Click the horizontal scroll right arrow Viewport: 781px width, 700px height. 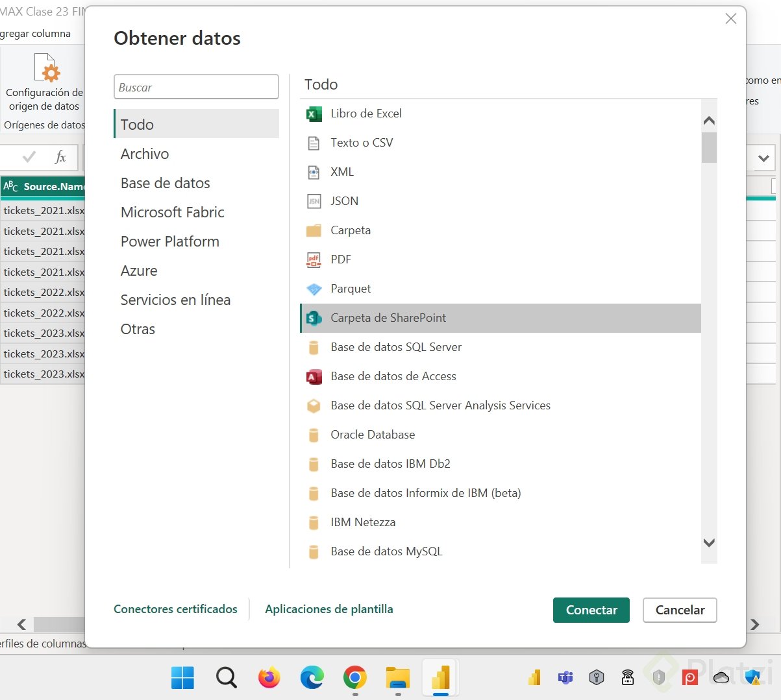754,624
